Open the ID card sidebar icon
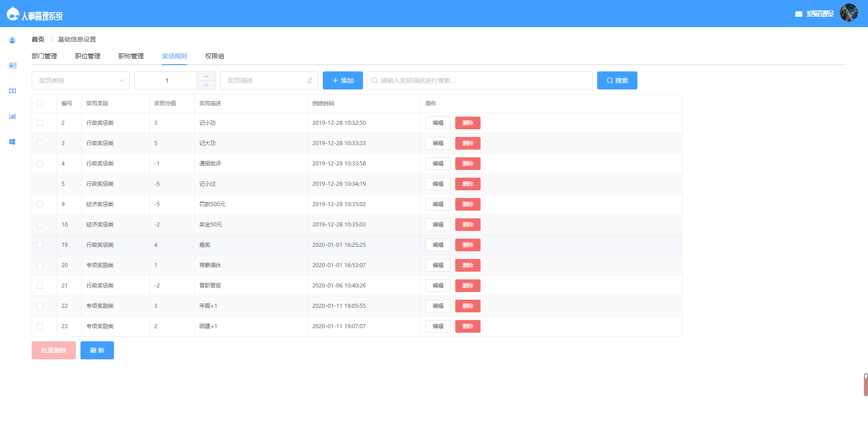This screenshot has width=868, height=438. pyautogui.click(x=12, y=66)
